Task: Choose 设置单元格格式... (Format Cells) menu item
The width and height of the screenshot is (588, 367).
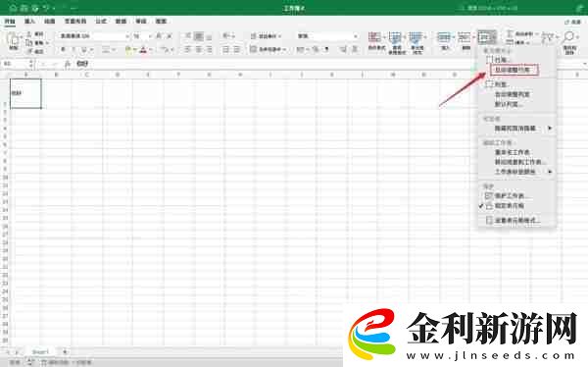Action: point(516,221)
